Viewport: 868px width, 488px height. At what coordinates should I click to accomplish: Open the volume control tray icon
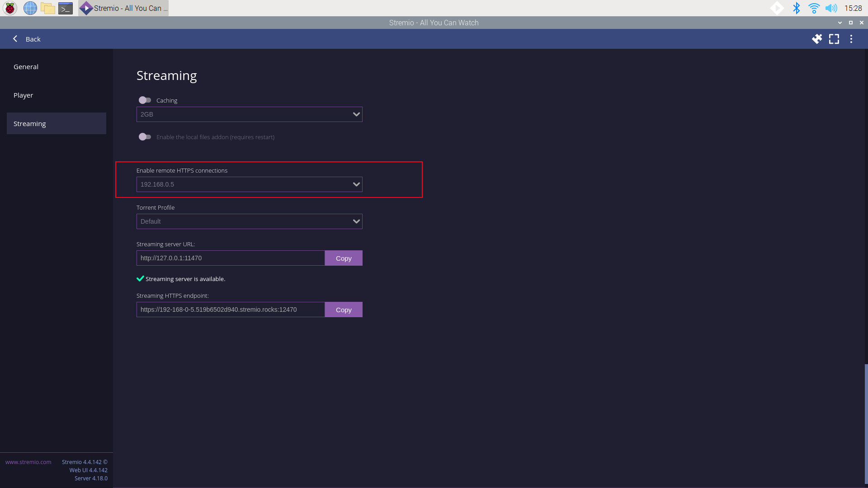point(831,8)
